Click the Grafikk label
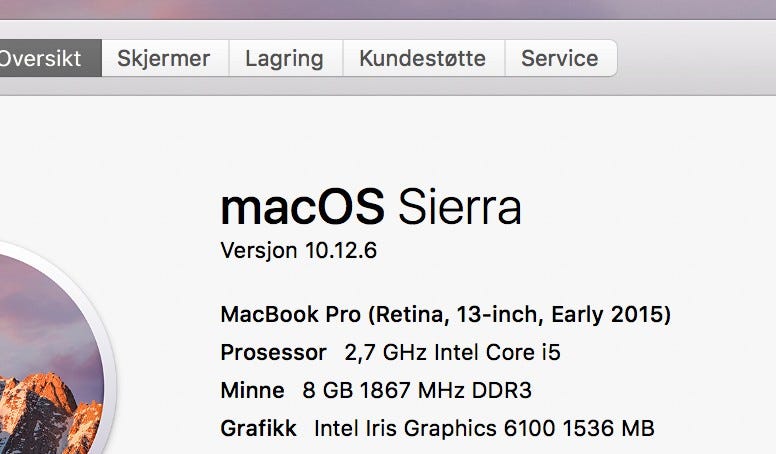776x454 pixels. (258, 428)
